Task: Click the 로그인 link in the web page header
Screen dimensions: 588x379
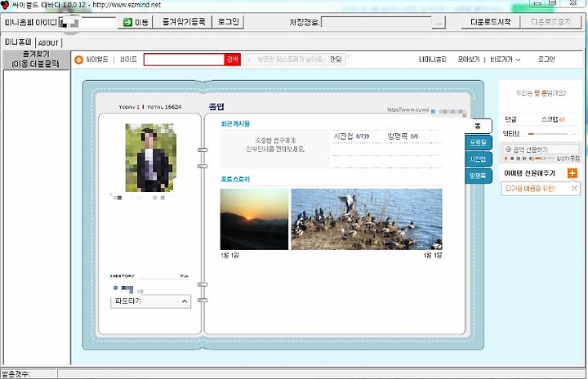Action: [546, 60]
